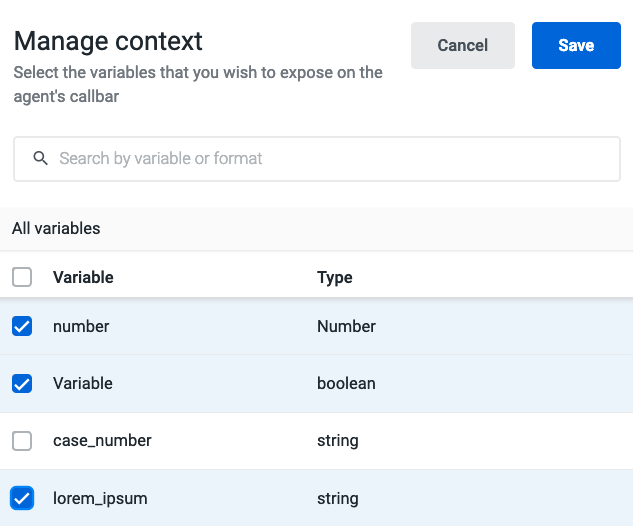Click the Variable column header
This screenshot has width=633, height=526.
(83, 277)
